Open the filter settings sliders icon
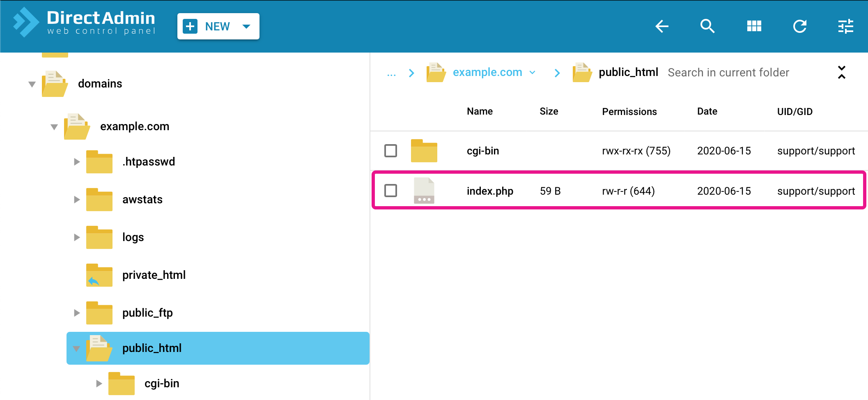 [x=845, y=26]
